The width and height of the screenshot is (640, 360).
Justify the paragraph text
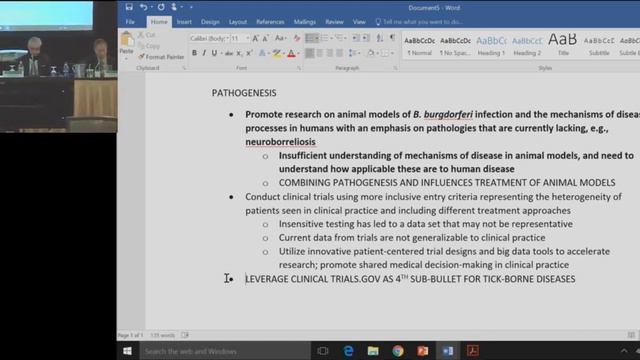(x=340, y=53)
